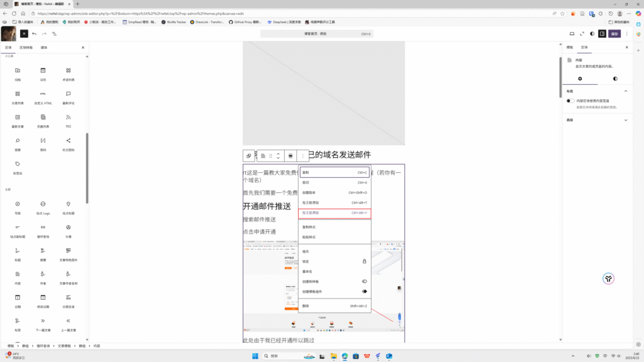Select the parent block from block toolbar
644x362 pixels.
[x=248, y=156]
